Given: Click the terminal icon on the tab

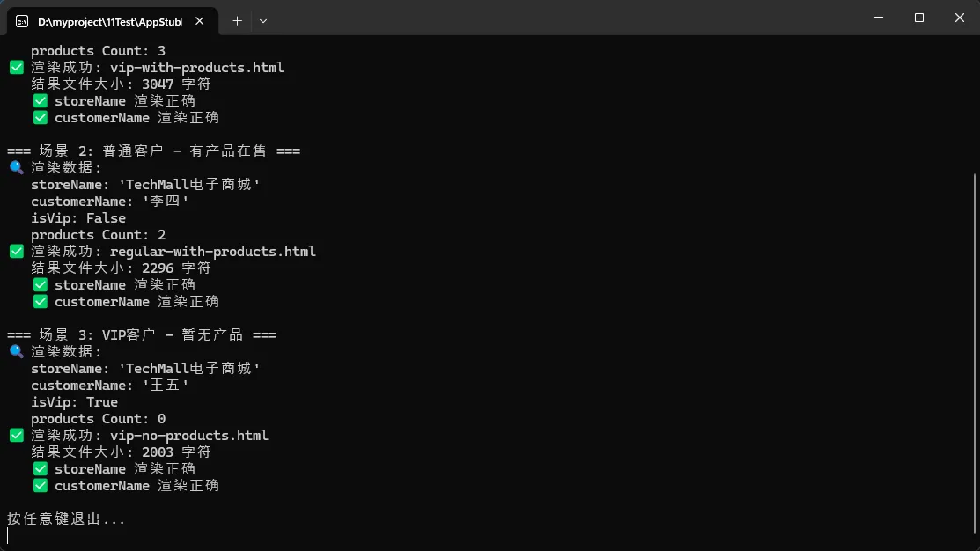Looking at the screenshot, I should pyautogui.click(x=22, y=20).
